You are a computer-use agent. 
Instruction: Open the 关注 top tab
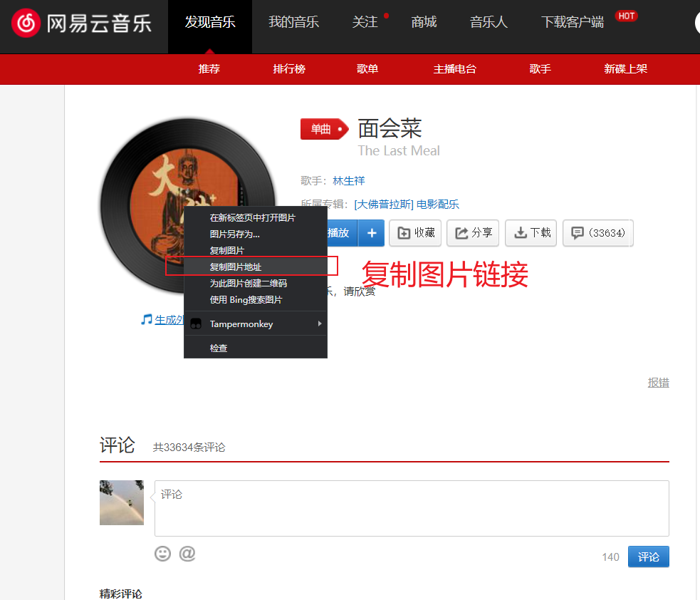(365, 22)
